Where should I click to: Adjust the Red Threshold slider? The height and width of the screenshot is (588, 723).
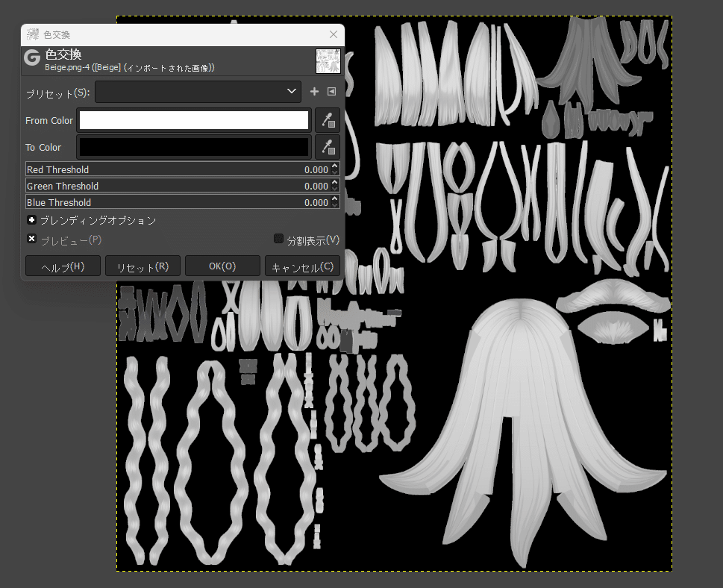click(x=178, y=169)
